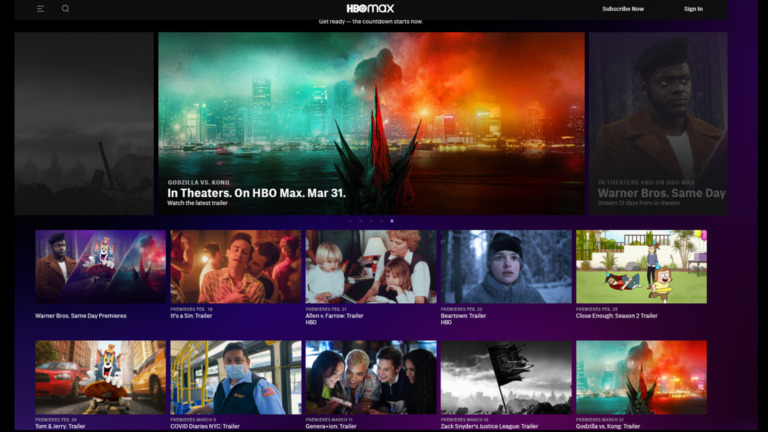Open the Godzilla vs. Kong hero banner
The width and height of the screenshot is (768, 432).
(x=371, y=123)
